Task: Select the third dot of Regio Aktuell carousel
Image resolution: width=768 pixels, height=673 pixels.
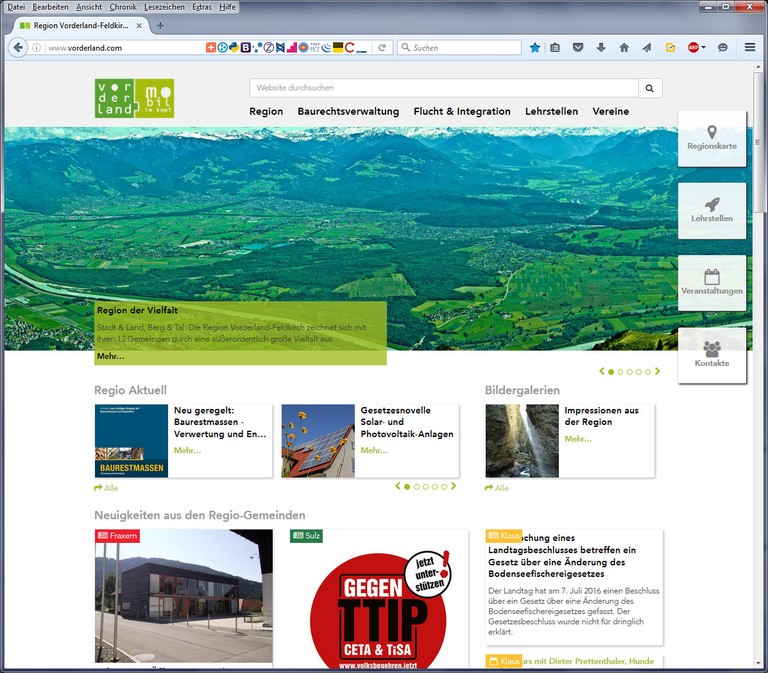Action: click(426, 487)
